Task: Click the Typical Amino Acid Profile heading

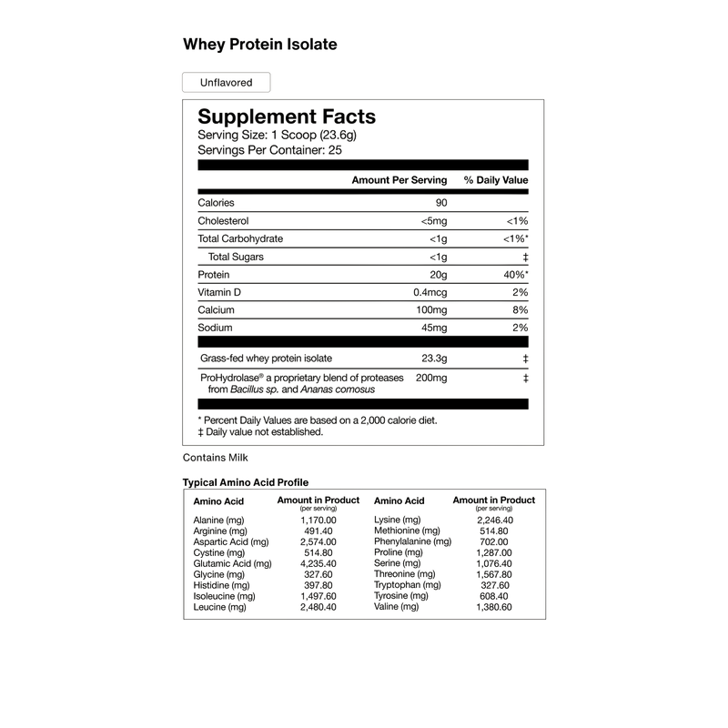Action: pyautogui.click(x=246, y=482)
